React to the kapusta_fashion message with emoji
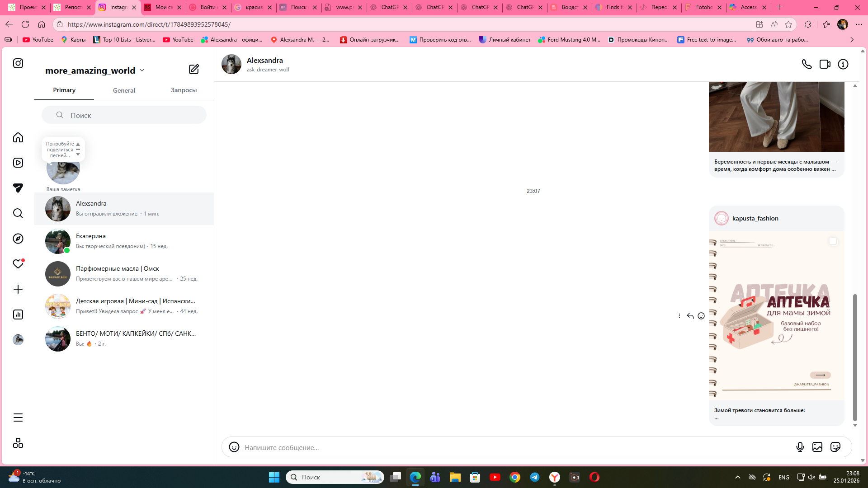 tap(701, 316)
